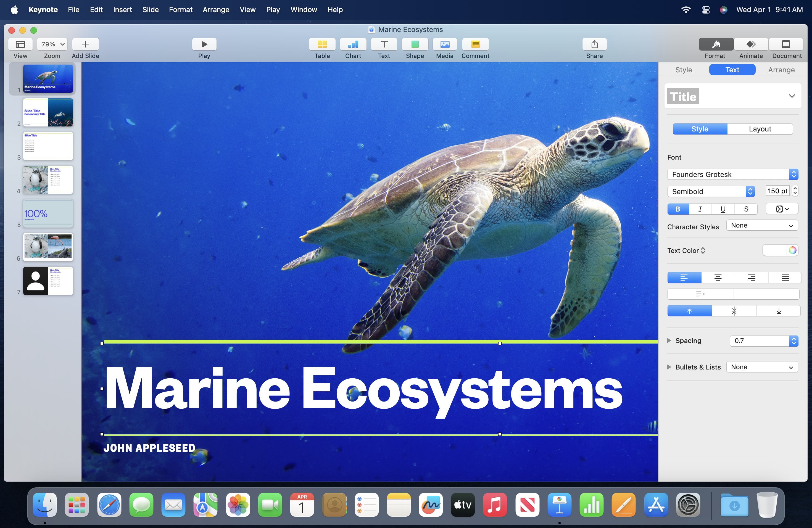This screenshot has width=812, height=528.
Task: Click the Add Slide button
Action: click(x=85, y=44)
